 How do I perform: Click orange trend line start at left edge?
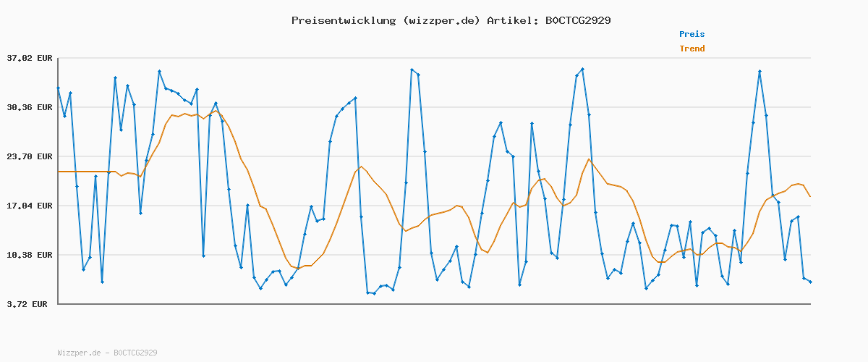pyautogui.click(x=59, y=172)
